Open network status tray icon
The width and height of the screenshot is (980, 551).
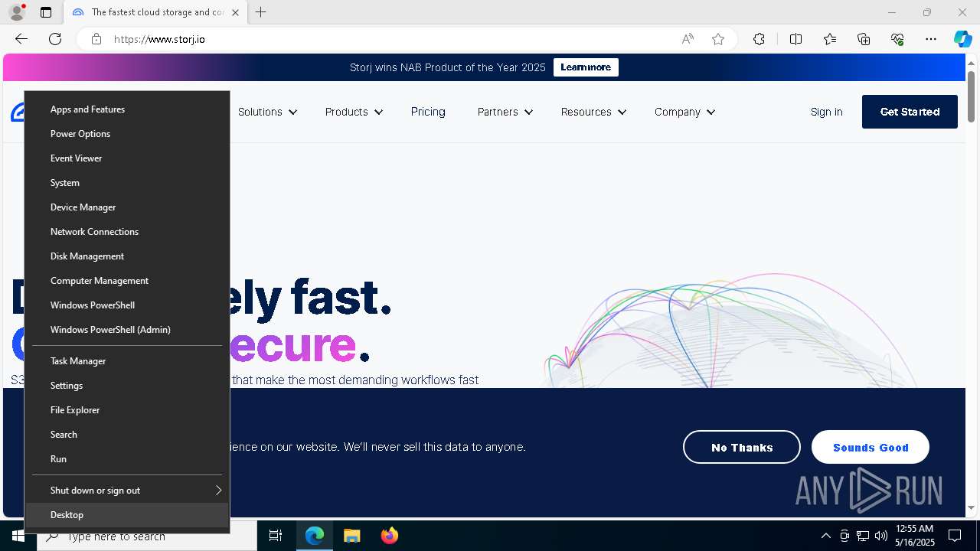click(863, 536)
